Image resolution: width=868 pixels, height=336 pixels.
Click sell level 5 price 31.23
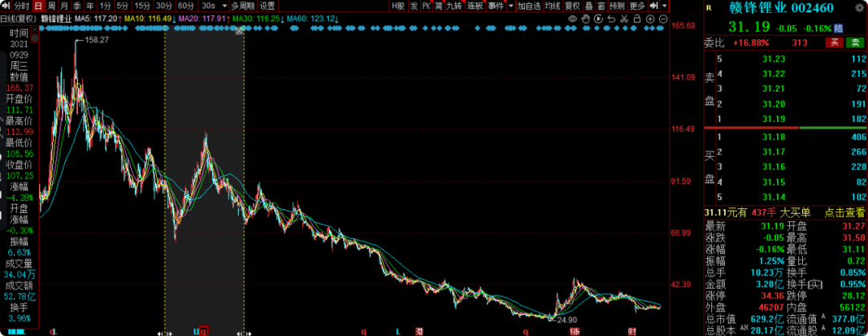pos(773,59)
